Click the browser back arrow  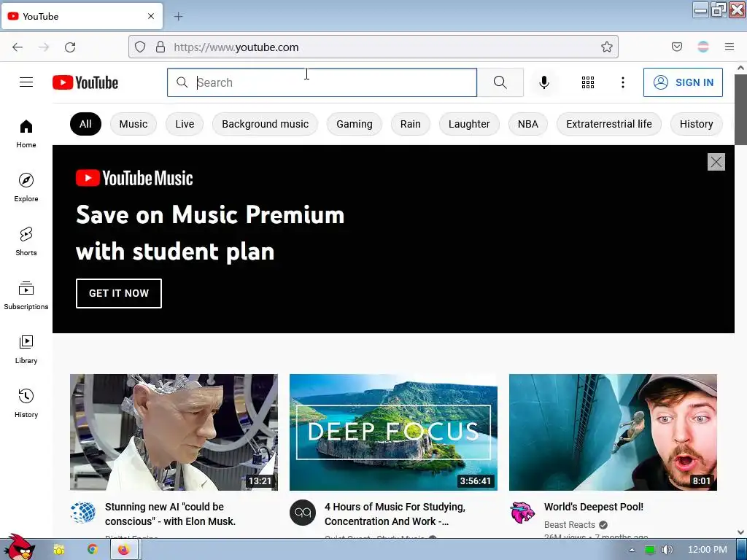click(18, 47)
